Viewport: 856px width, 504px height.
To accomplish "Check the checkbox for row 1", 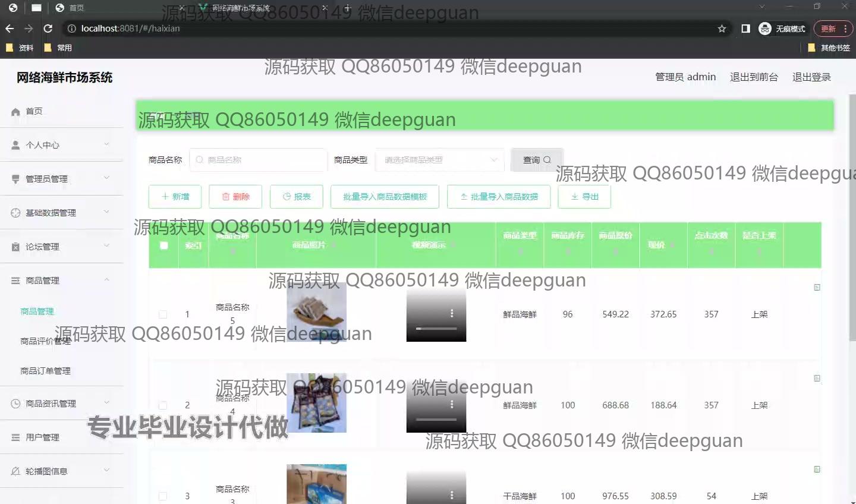I will tap(163, 314).
